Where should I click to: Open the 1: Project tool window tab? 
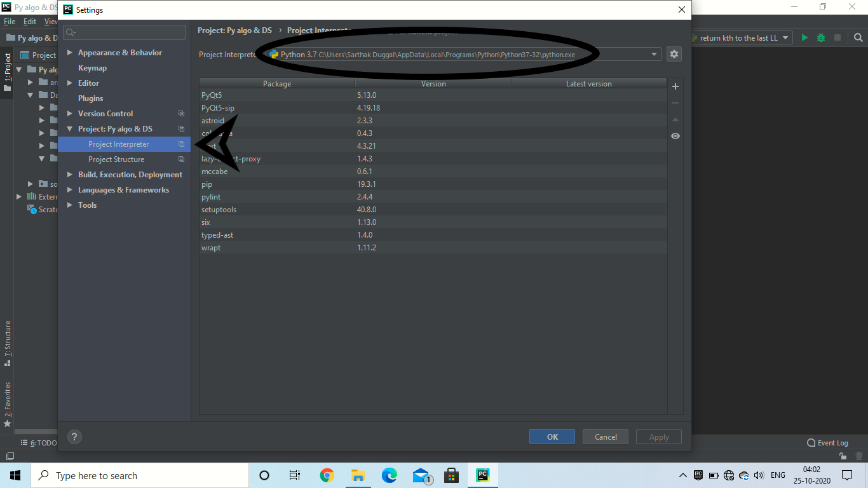coord(7,72)
